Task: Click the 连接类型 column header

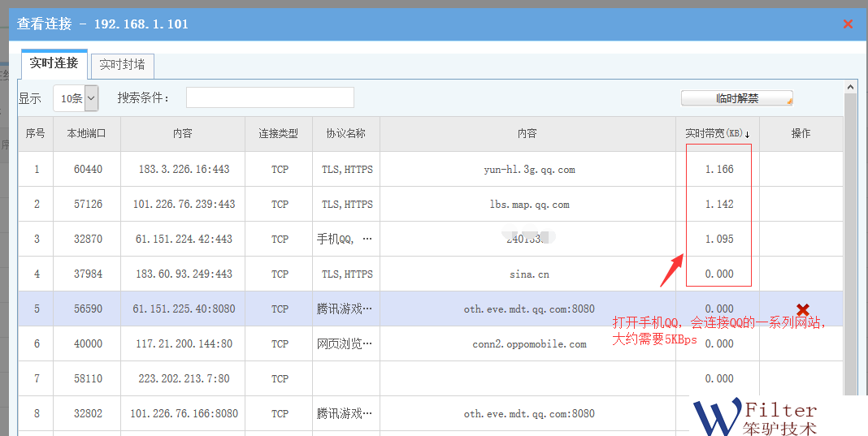Action: click(x=279, y=134)
